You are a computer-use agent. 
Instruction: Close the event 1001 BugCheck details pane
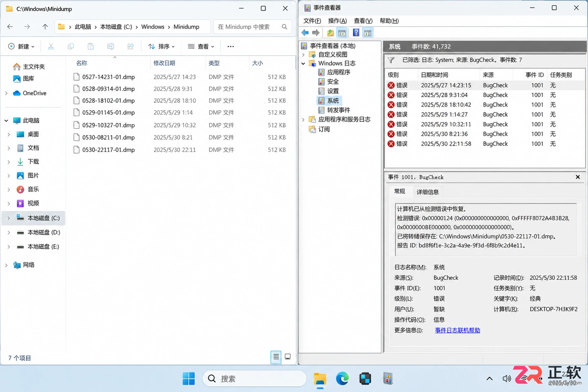578,177
